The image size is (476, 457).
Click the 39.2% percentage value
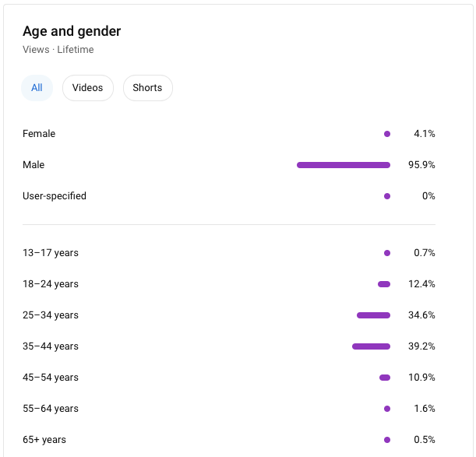coord(422,346)
